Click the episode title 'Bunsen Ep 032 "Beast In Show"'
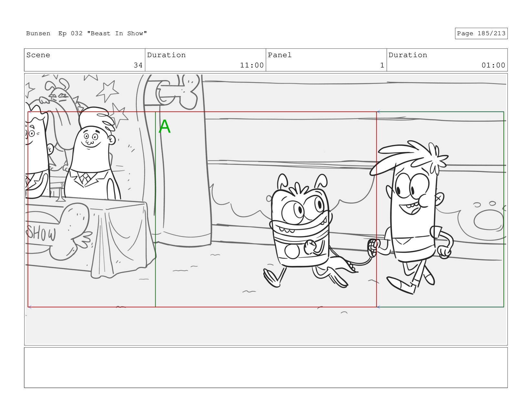The width and height of the screenshot is (532, 412). [x=87, y=33]
